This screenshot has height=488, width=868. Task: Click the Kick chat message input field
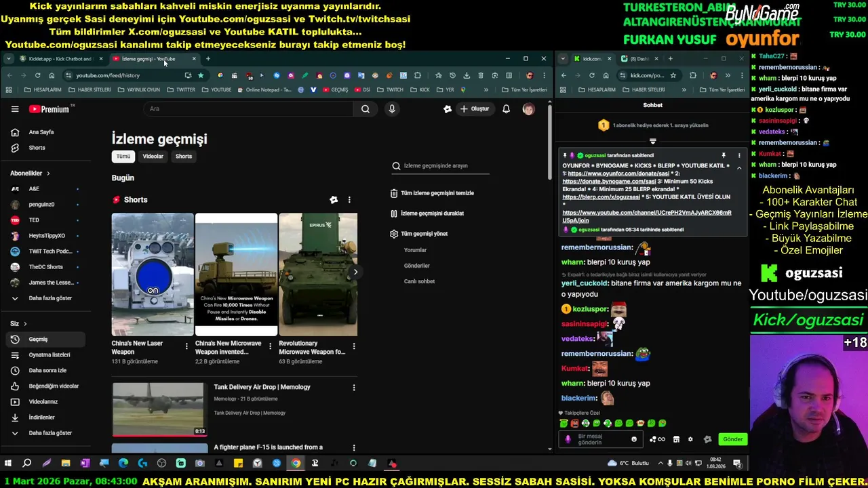tap(602, 439)
